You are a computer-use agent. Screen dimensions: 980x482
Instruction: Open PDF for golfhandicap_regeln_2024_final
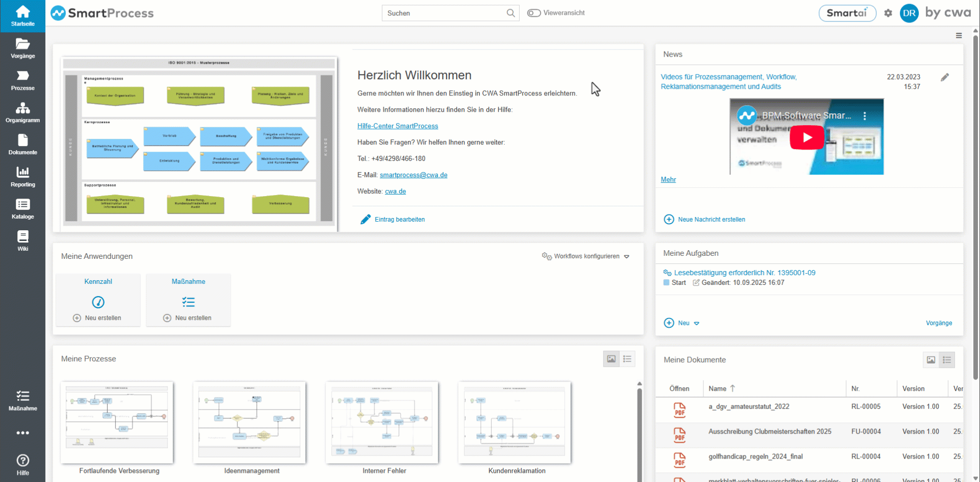coord(679,460)
